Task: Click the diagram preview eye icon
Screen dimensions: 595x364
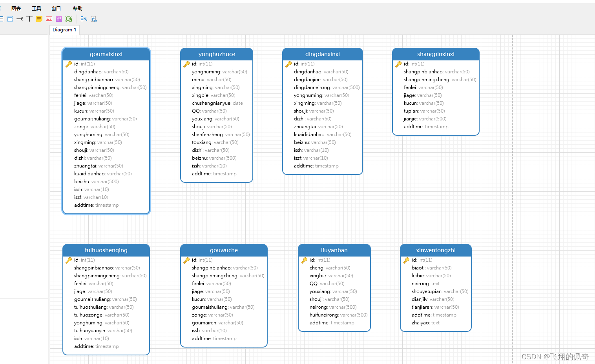Action: pyautogui.click(x=94, y=19)
